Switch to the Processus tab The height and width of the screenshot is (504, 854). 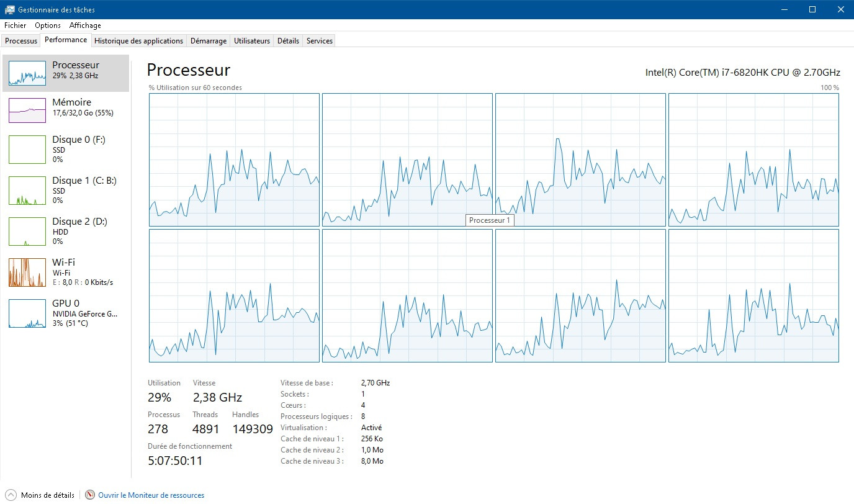coord(21,41)
